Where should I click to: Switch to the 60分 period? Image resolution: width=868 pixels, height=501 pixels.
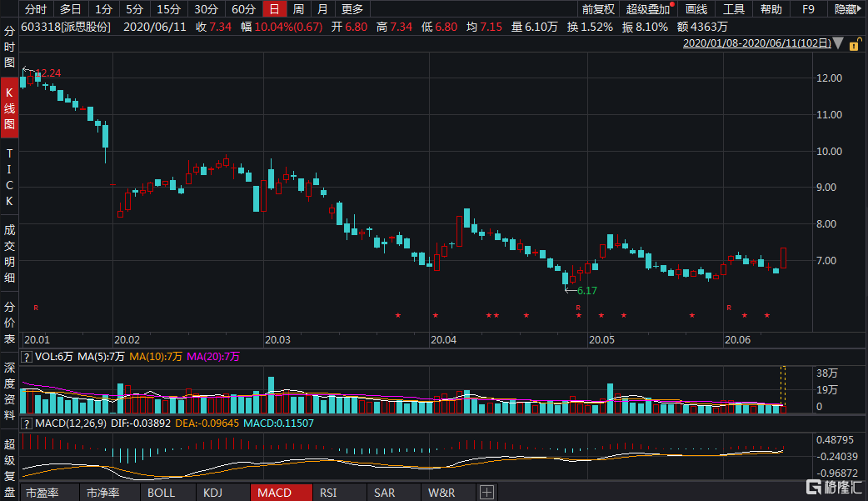pos(243,9)
